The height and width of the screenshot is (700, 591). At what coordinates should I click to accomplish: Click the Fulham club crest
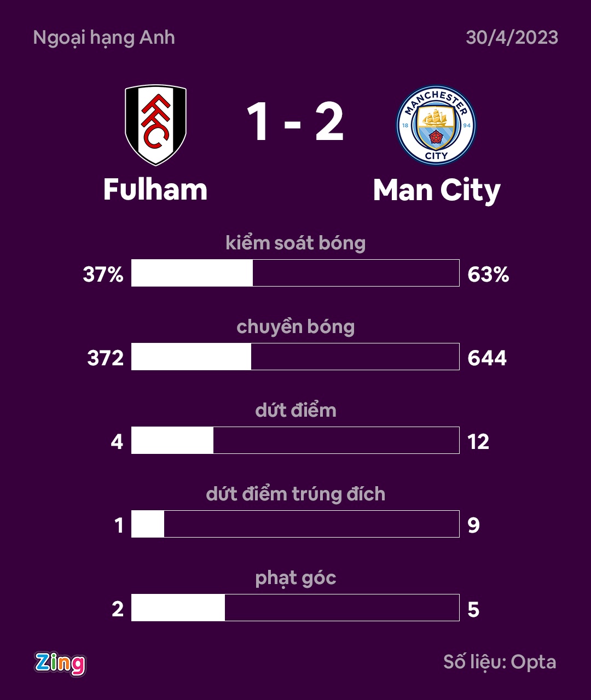(155, 125)
